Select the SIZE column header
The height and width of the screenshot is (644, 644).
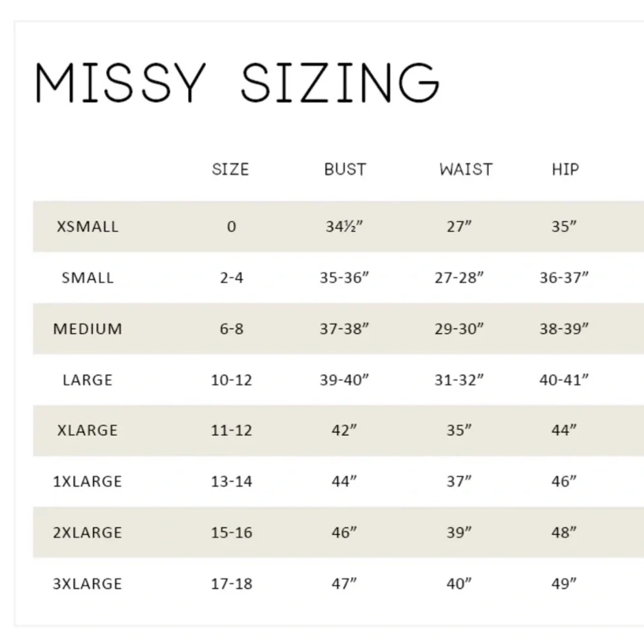coord(230,169)
